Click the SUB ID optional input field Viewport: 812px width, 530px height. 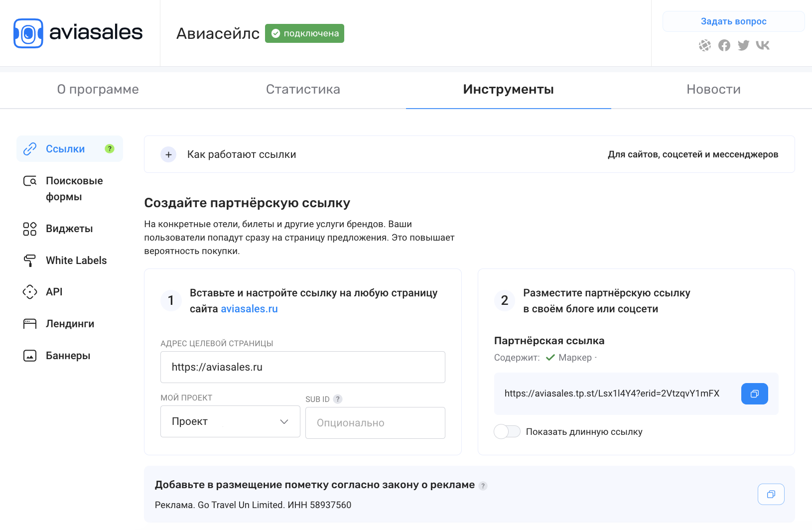pos(375,423)
